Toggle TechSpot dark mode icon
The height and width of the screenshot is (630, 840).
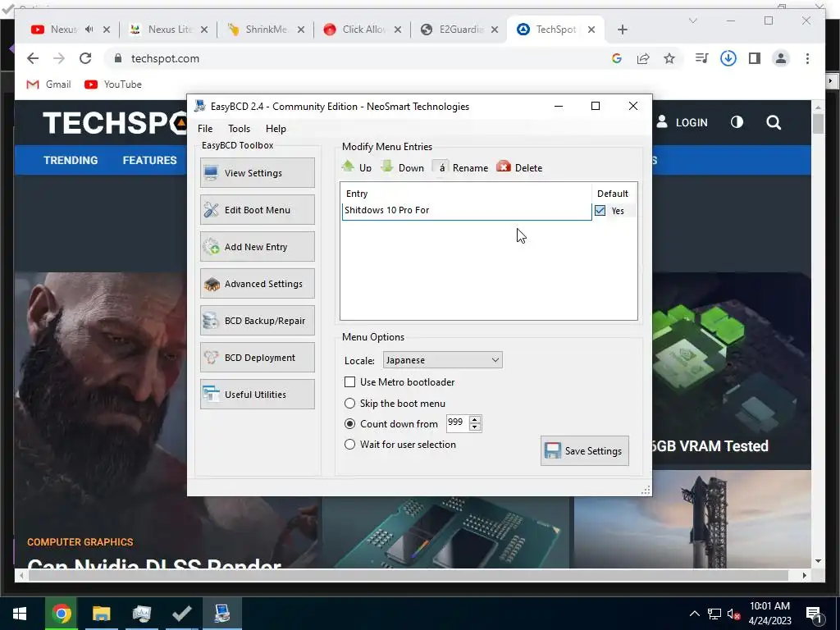point(737,122)
